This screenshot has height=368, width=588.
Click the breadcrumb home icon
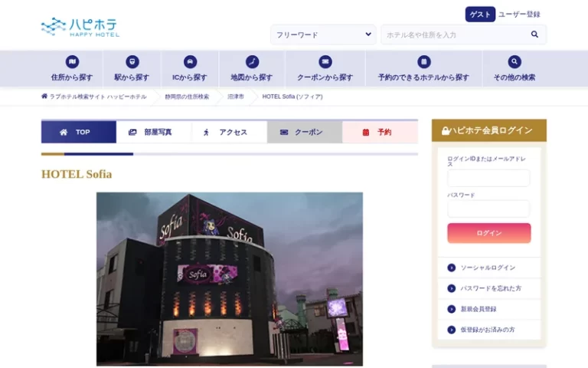tap(44, 96)
